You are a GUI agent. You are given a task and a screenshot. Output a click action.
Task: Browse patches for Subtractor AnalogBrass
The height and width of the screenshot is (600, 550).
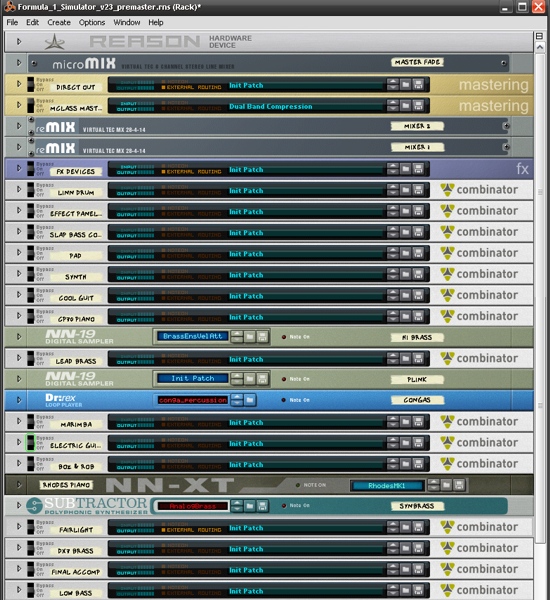(x=250, y=506)
